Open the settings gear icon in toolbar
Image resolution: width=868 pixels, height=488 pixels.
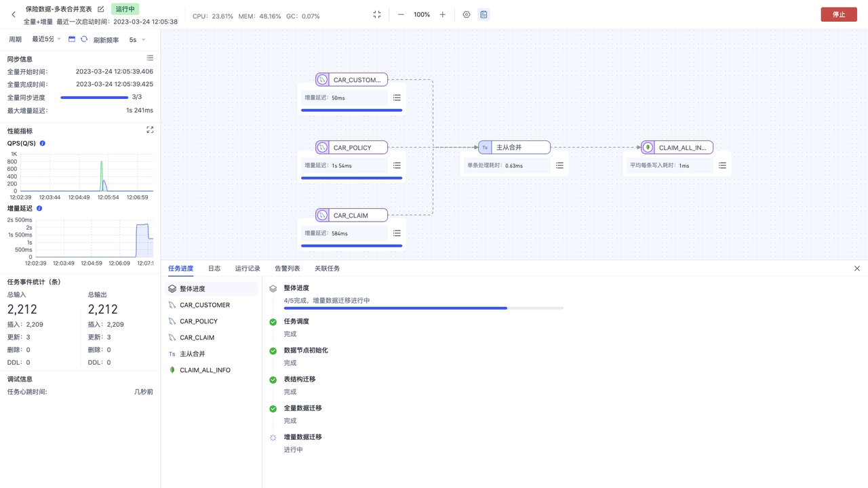(467, 14)
